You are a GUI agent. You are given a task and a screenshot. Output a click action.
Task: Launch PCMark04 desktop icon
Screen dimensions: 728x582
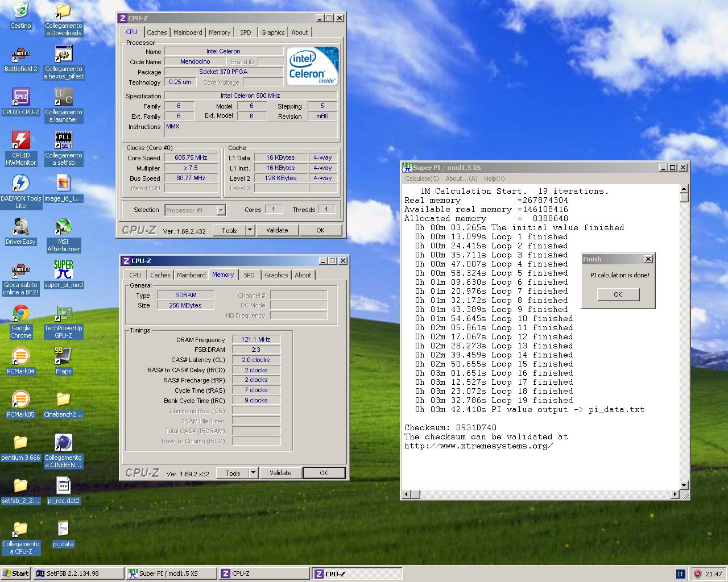coord(21,361)
